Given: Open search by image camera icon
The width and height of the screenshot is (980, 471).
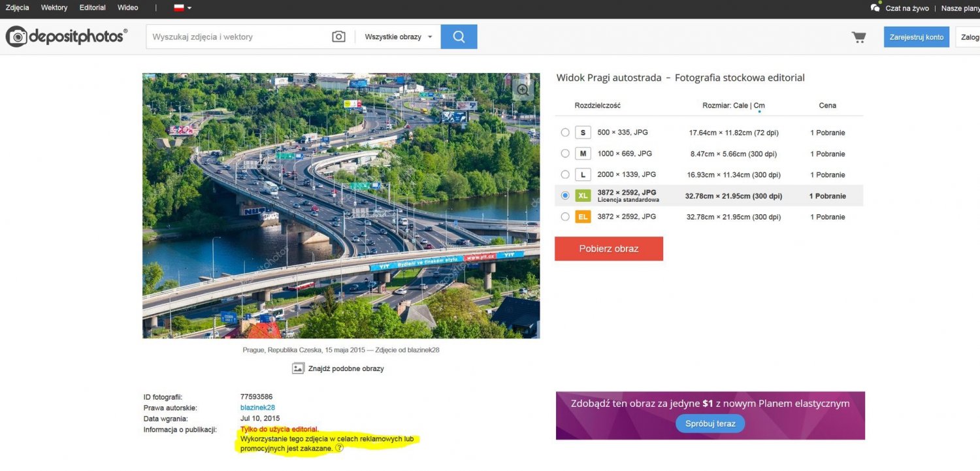Looking at the screenshot, I should point(338,37).
